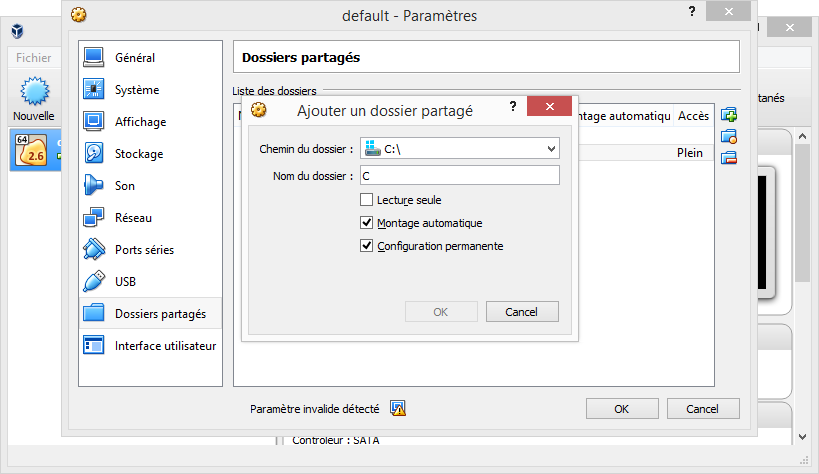Click the help question mark in Ajouter dialog
Image resolution: width=819 pixels, height=474 pixels.
click(x=512, y=106)
